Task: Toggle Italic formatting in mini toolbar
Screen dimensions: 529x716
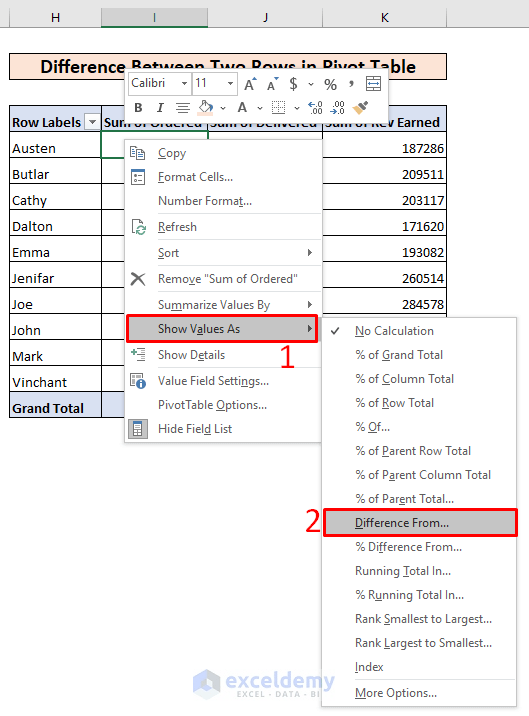Action: coord(160,108)
